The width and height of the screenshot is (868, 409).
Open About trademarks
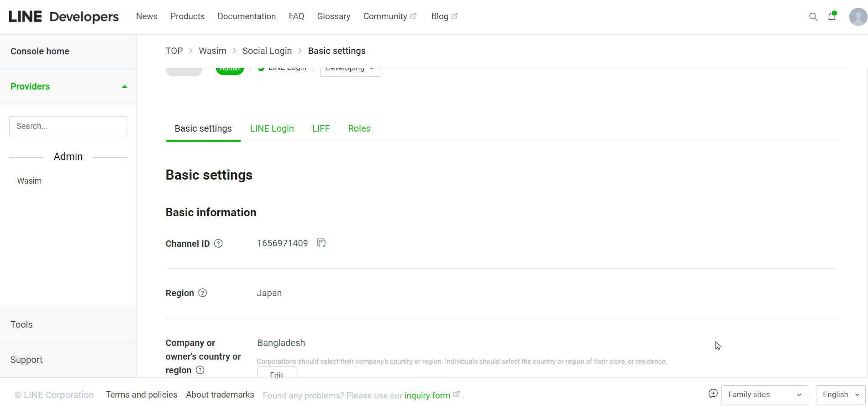coord(220,395)
